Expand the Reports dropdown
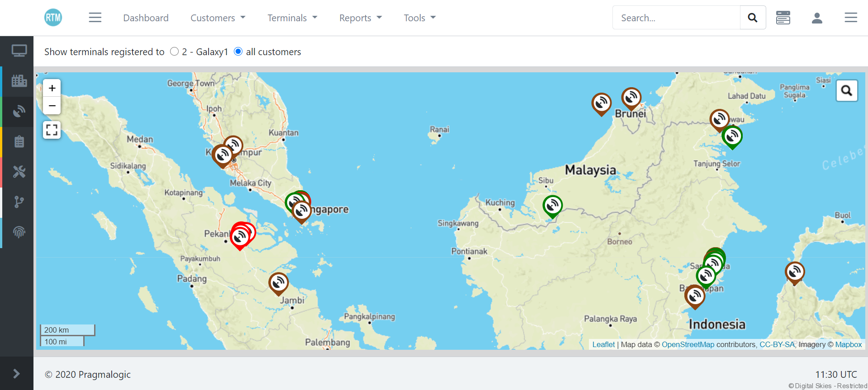This screenshot has height=390, width=868. click(360, 18)
